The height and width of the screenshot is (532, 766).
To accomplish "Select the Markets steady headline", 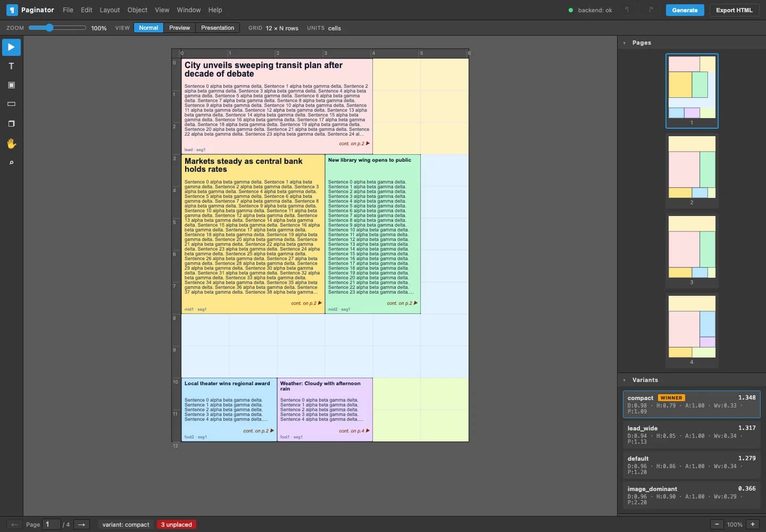I will click(x=244, y=165).
